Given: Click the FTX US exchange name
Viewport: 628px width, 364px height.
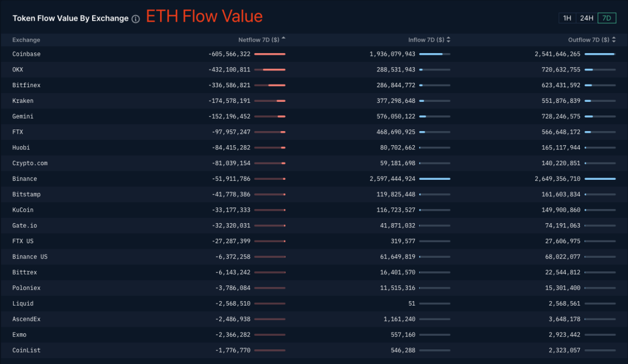Looking at the screenshot, I should pyautogui.click(x=23, y=241).
